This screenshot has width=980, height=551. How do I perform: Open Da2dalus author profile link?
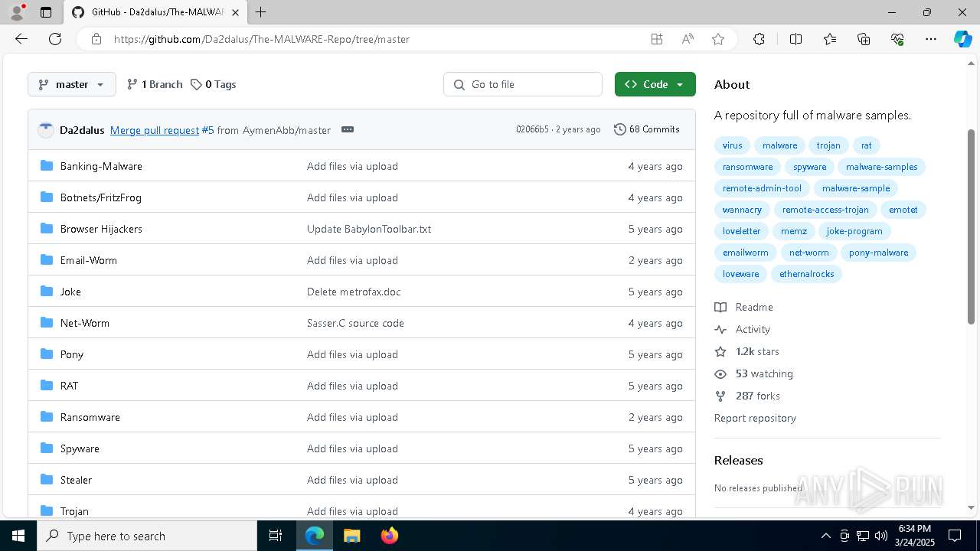pos(82,130)
